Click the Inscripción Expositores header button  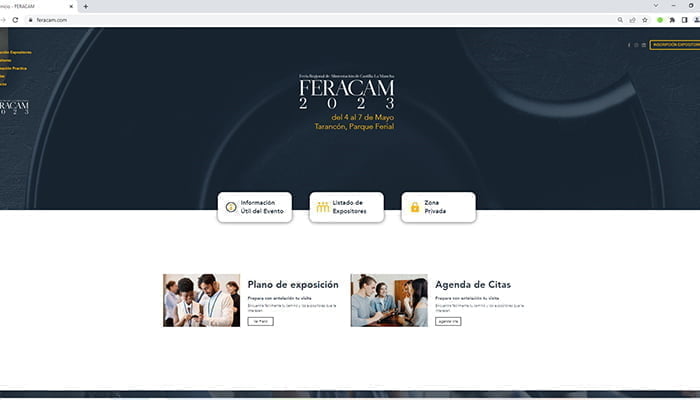pyautogui.click(x=675, y=45)
